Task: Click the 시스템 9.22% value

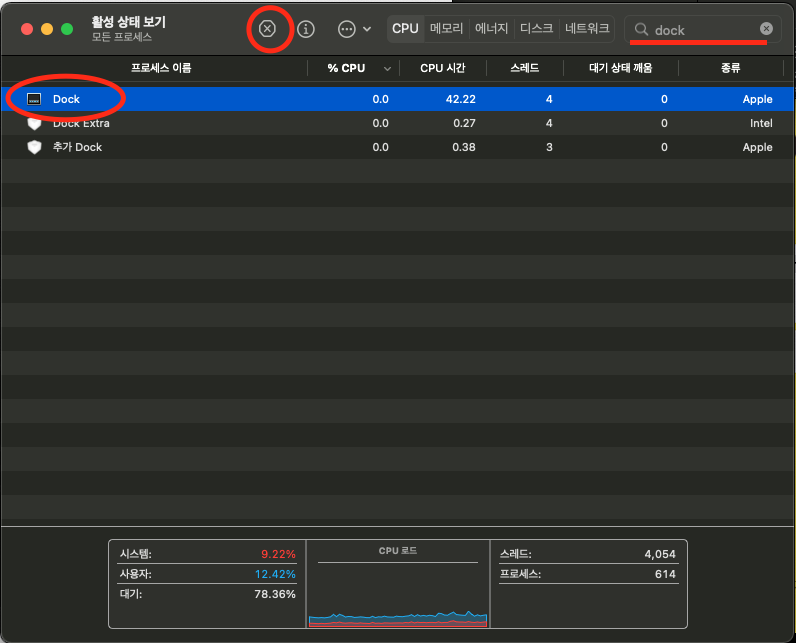Action: [x=278, y=554]
